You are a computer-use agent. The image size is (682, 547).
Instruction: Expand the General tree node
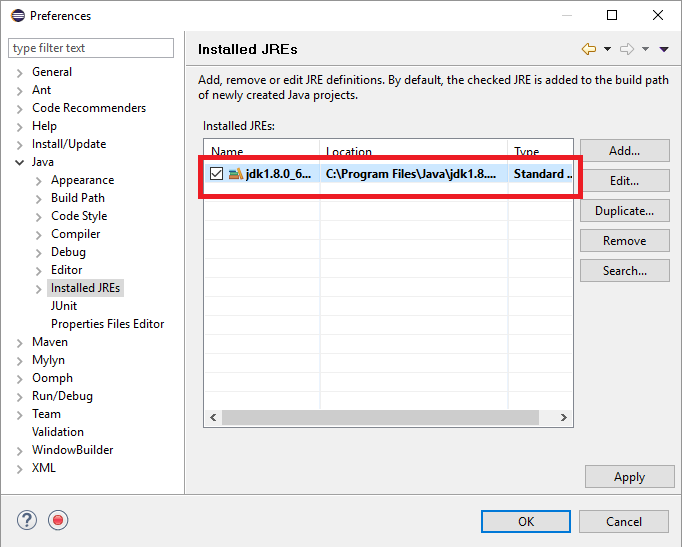pyautogui.click(x=19, y=73)
